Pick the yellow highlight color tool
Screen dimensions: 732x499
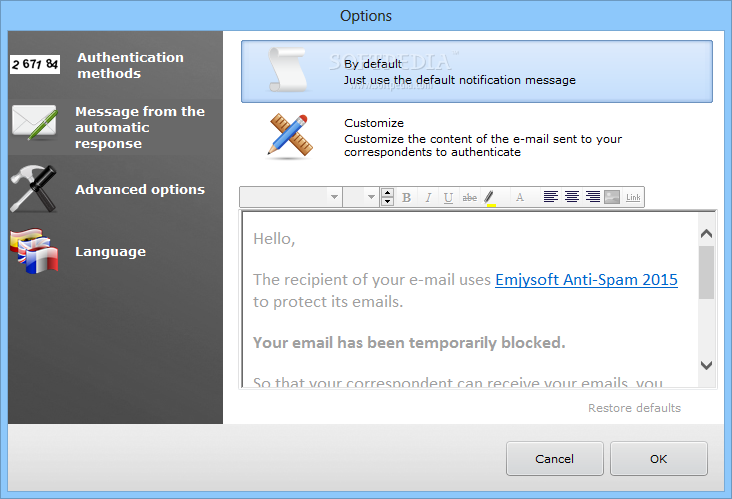[490, 198]
